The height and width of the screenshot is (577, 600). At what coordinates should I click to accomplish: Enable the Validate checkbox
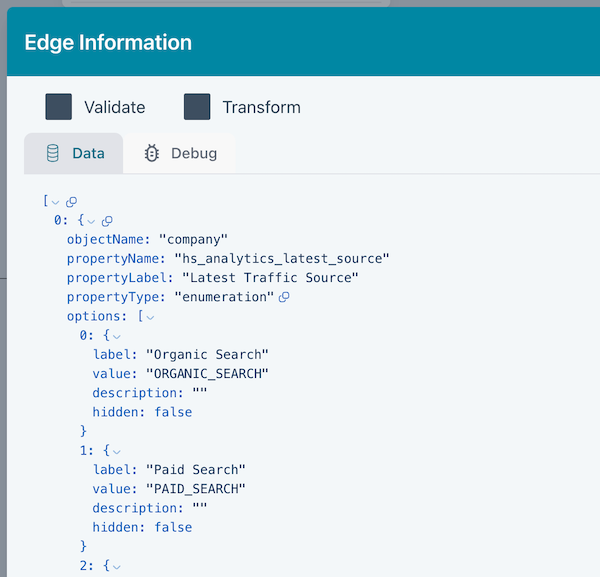pos(59,107)
